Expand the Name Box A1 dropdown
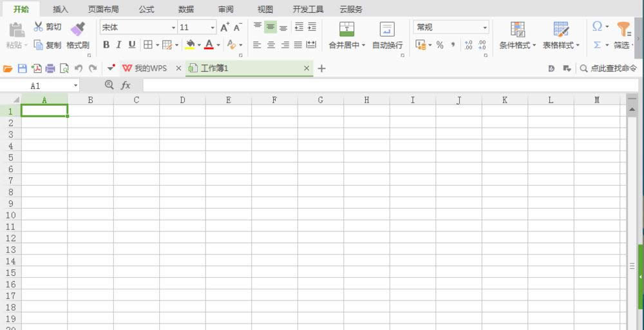This screenshot has height=330, width=644. coord(75,86)
